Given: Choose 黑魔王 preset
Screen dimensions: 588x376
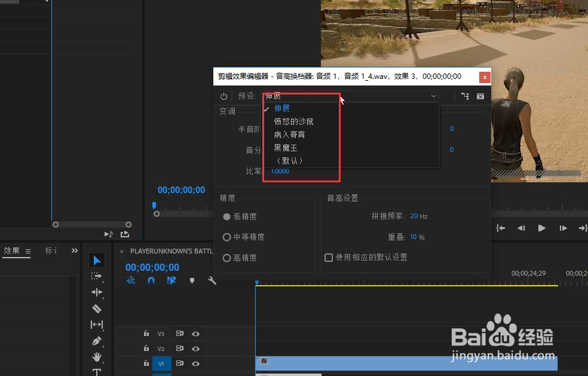Looking at the screenshot, I should [x=286, y=148].
